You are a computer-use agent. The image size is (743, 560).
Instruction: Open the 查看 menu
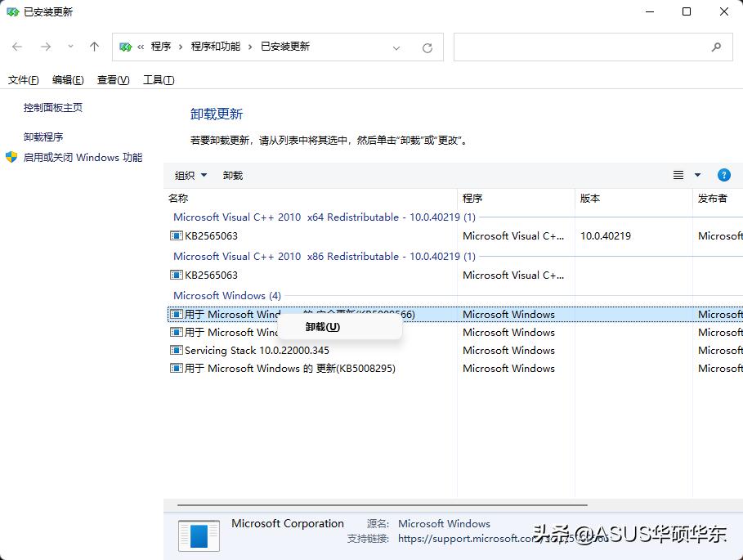(113, 79)
